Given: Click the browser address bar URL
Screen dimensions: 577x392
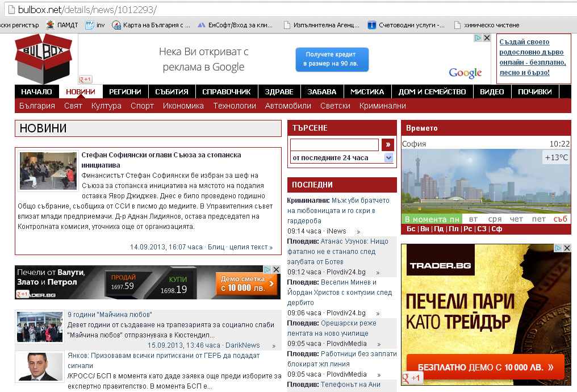Looking at the screenshot, I should coord(87,10).
